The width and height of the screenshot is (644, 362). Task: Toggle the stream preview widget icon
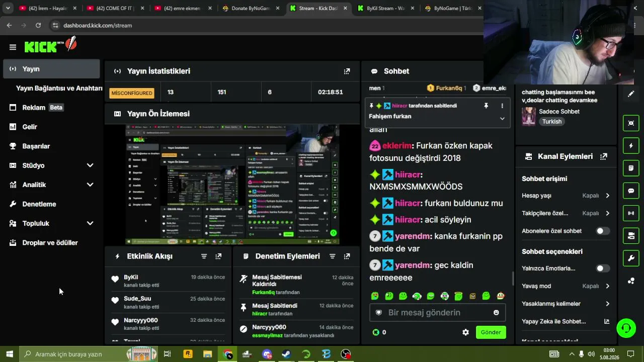pos(631,123)
